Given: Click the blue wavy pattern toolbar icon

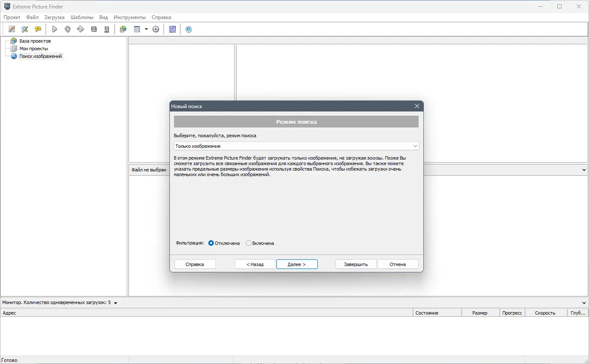Looking at the screenshot, I should pyautogui.click(x=172, y=29).
